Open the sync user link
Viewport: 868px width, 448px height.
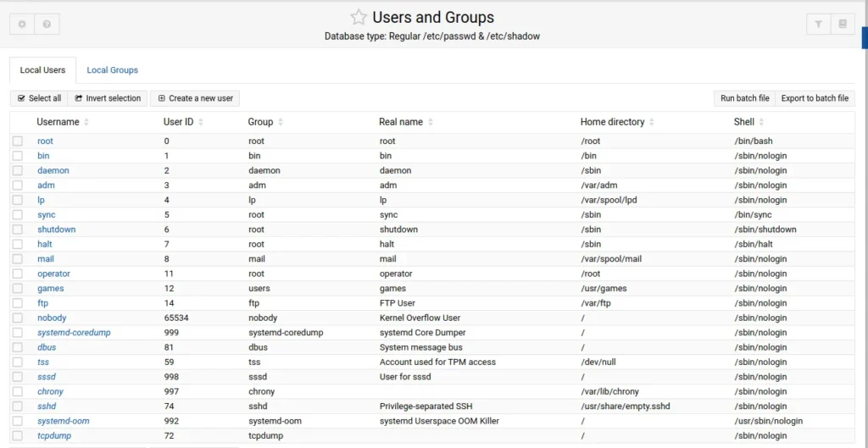pos(47,214)
